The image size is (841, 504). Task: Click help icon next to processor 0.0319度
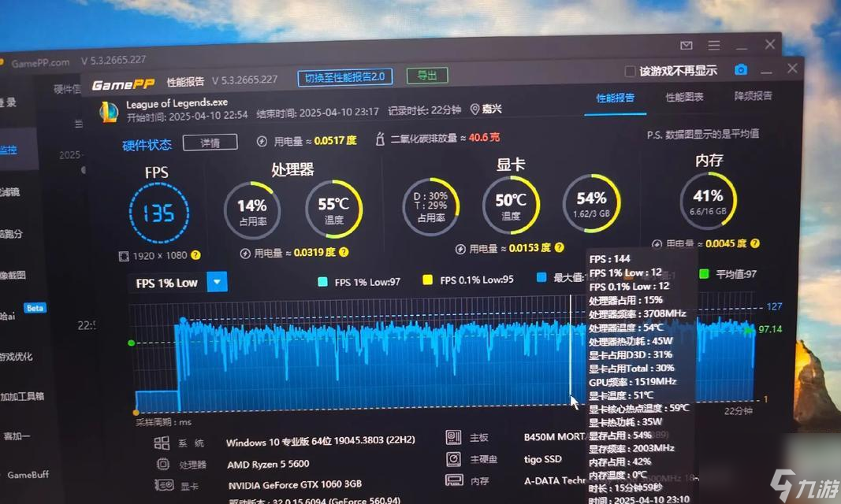pos(344,252)
